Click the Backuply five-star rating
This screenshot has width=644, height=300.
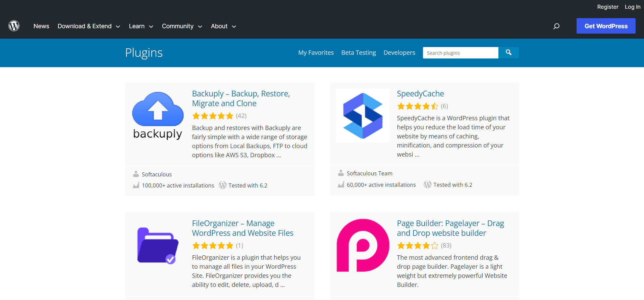pos(213,116)
